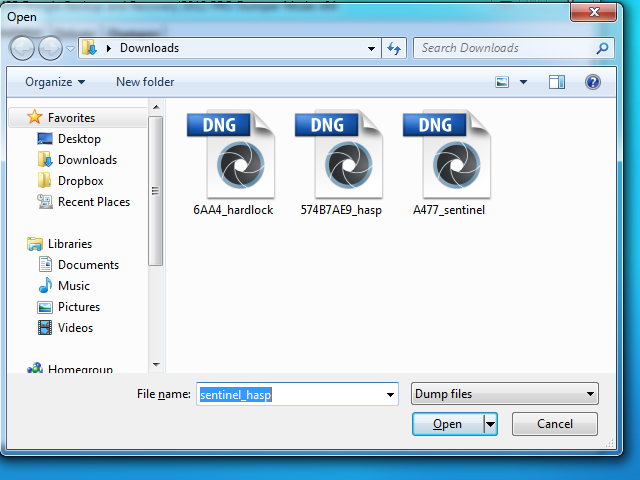The height and width of the screenshot is (480, 640).
Task: Select the 574B7AE9_hasp DNG file icon
Action: [339, 154]
